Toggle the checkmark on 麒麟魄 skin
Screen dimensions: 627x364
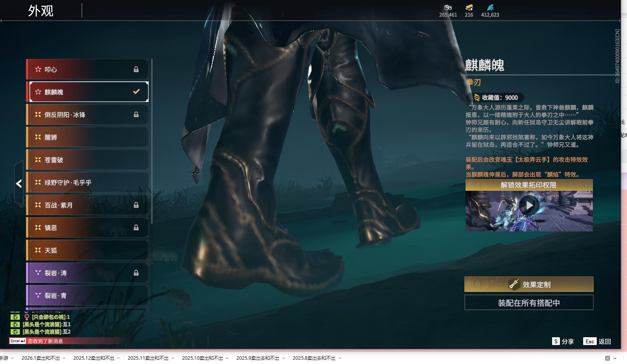[x=136, y=92]
